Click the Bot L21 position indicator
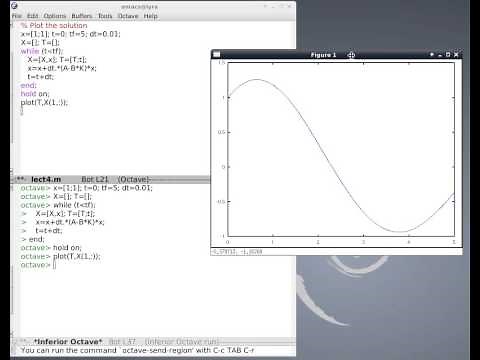The width and height of the screenshot is (480, 360). click(x=95, y=179)
